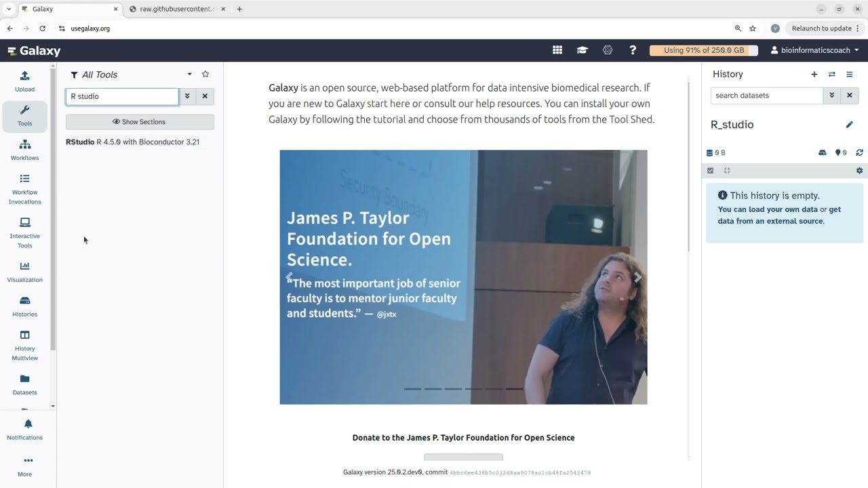The image size is (868, 488).
Task: Toggle Show Sections in tool panel
Action: point(140,122)
